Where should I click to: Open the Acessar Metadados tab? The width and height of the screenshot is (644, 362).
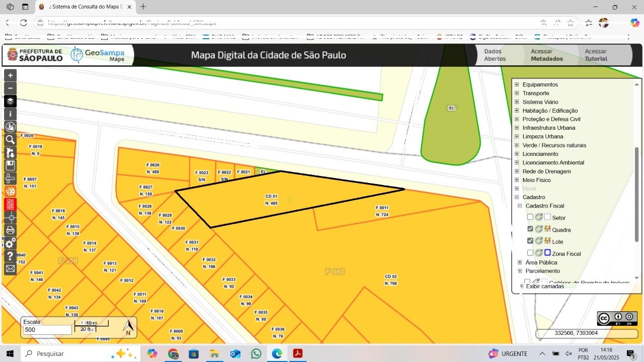pyautogui.click(x=546, y=55)
